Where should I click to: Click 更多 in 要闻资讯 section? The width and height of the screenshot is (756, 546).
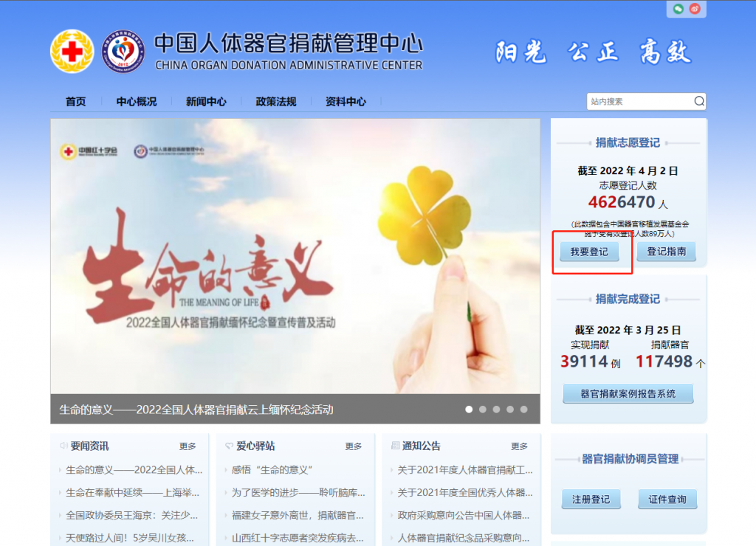click(188, 446)
